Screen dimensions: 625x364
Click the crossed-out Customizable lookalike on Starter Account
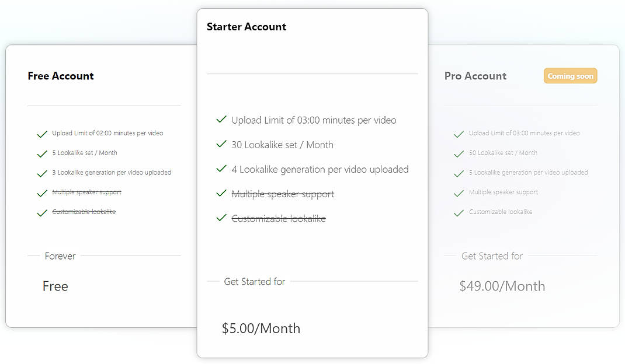279,218
